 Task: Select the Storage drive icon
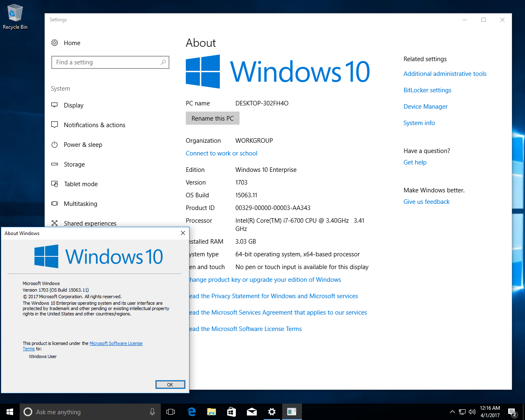tap(55, 164)
